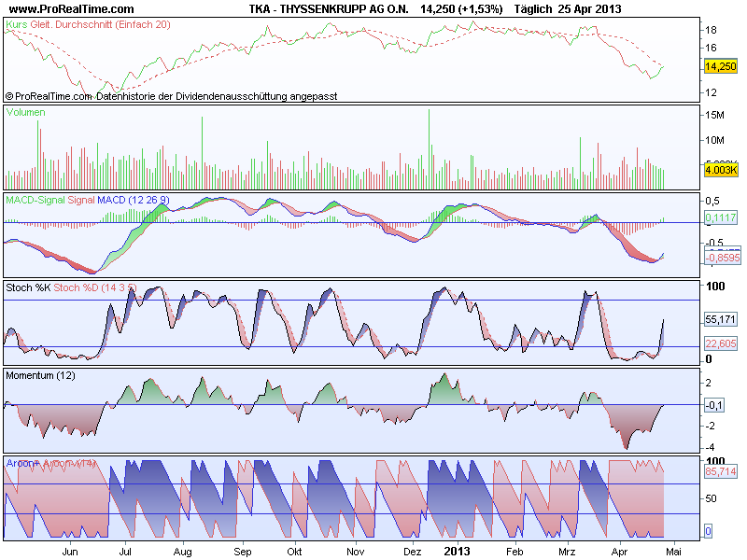Select the MACD-Signal legend label

click(35, 200)
